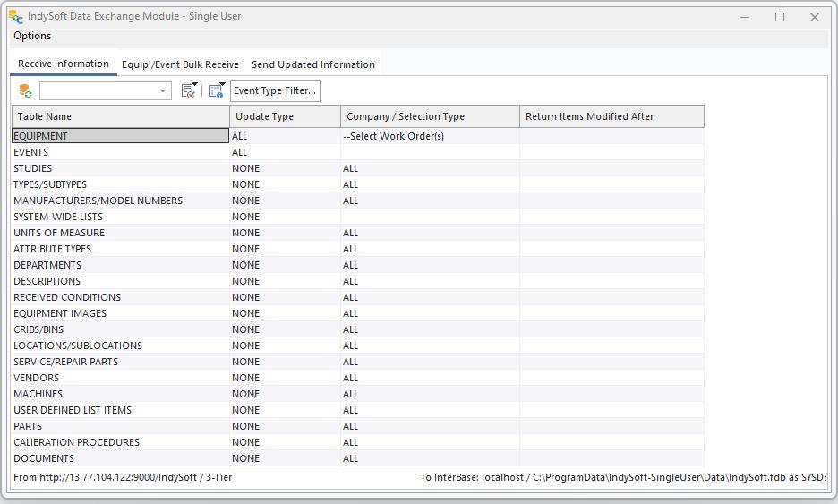Click the From http://13.77.104.122:9000 status text
This screenshot has height=504, width=838.
tap(123, 477)
